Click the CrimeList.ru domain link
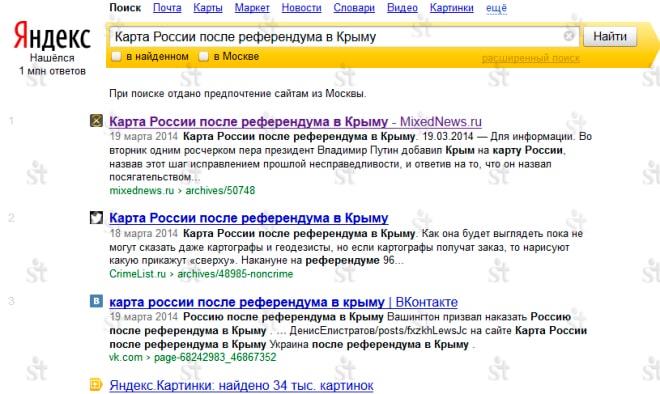The width and height of the screenshot is (660, 394). click(x=138, y=274)
